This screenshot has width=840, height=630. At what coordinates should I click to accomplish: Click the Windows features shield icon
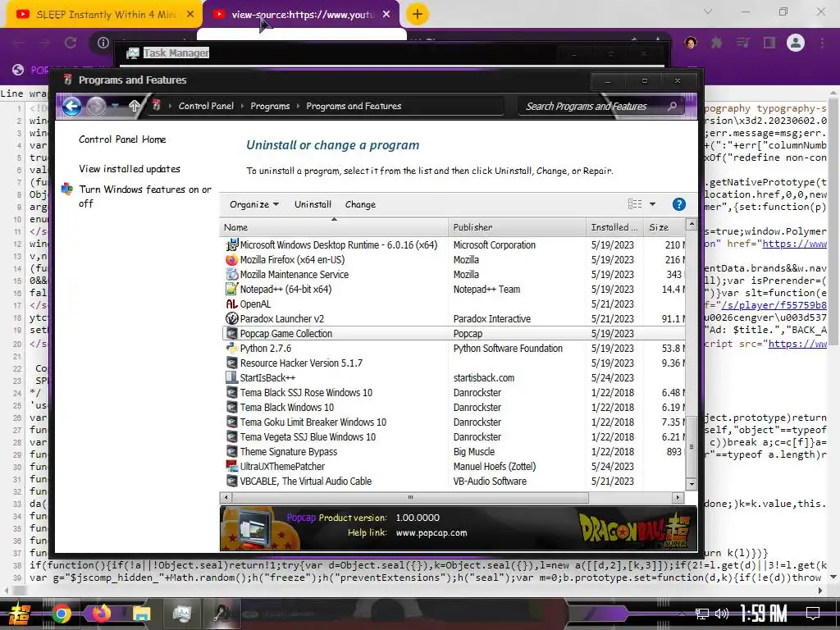click(67, 189)
